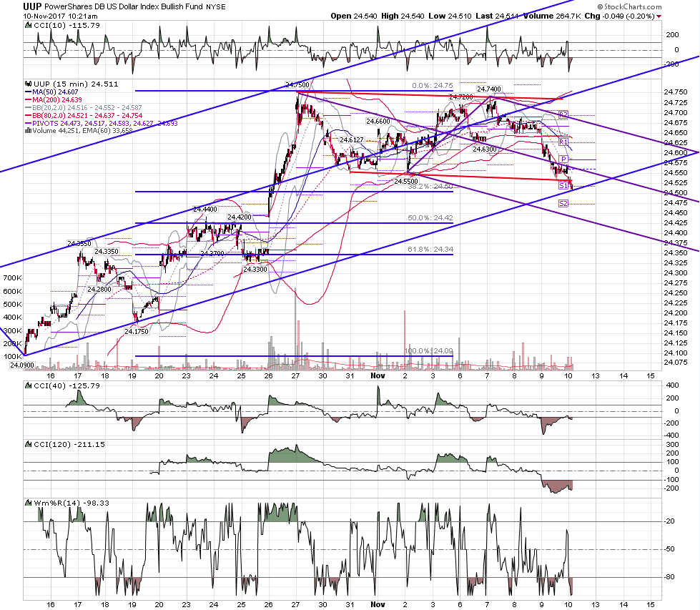Click the icon beside the Wm%R(14) label
Image resolution: width=700 pixels, height=610 pixels.
coord(28,503)
